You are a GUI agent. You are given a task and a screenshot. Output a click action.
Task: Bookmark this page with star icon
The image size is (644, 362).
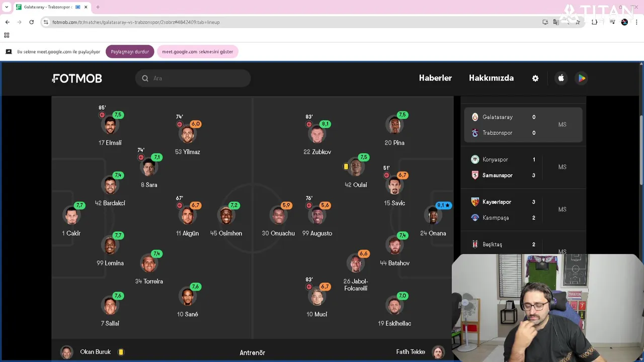click(578, 22)
